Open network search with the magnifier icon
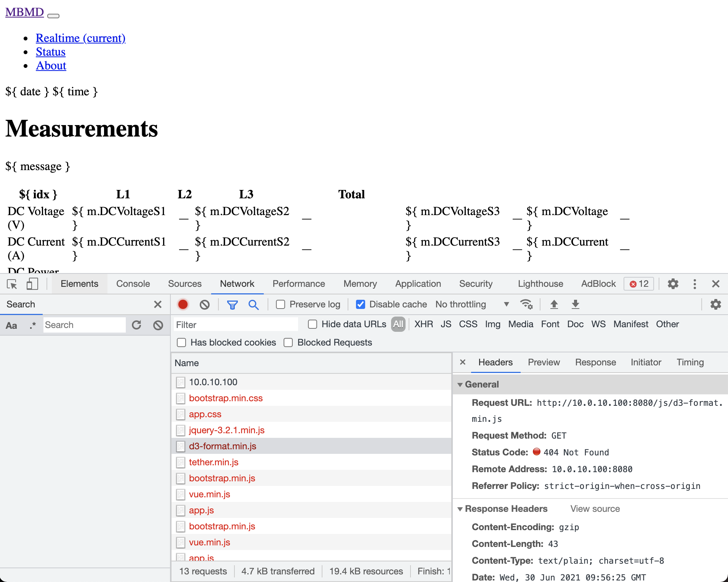 click(253, 304)
